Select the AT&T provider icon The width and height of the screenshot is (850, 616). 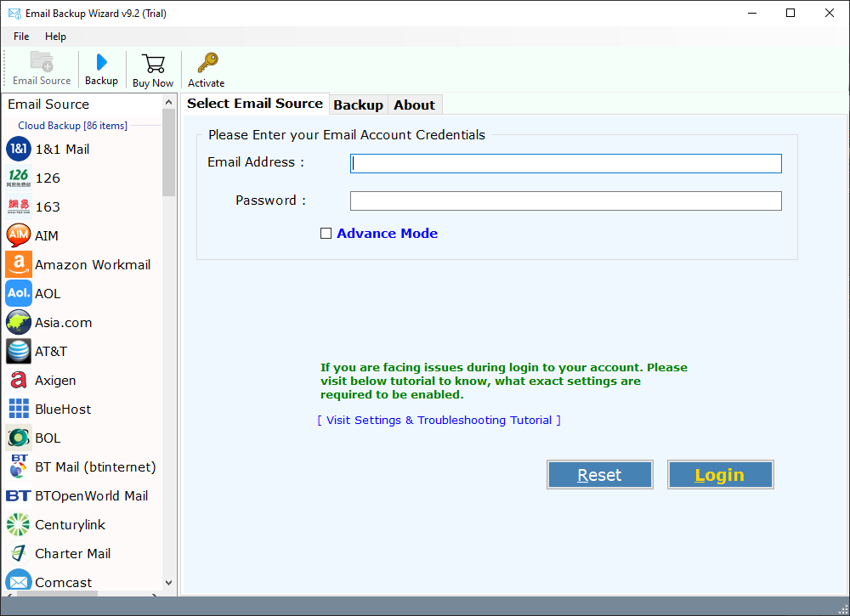click(19, 351)
